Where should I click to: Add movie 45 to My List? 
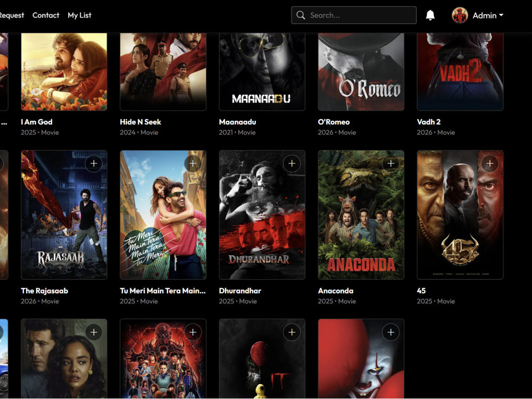click(x=490, y=163)
